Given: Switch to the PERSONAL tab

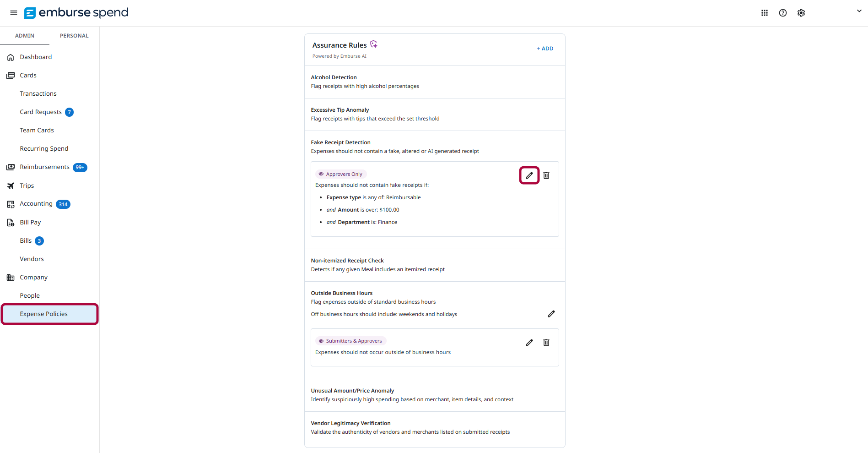Looking at the screenshot, I should click(x=74, y=36).
